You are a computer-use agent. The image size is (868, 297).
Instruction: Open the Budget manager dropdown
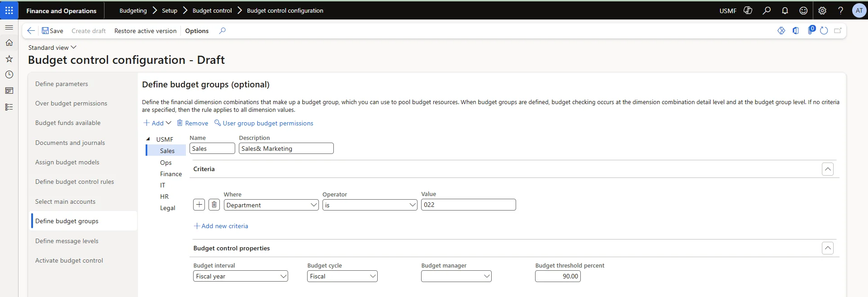click(456, 276)
